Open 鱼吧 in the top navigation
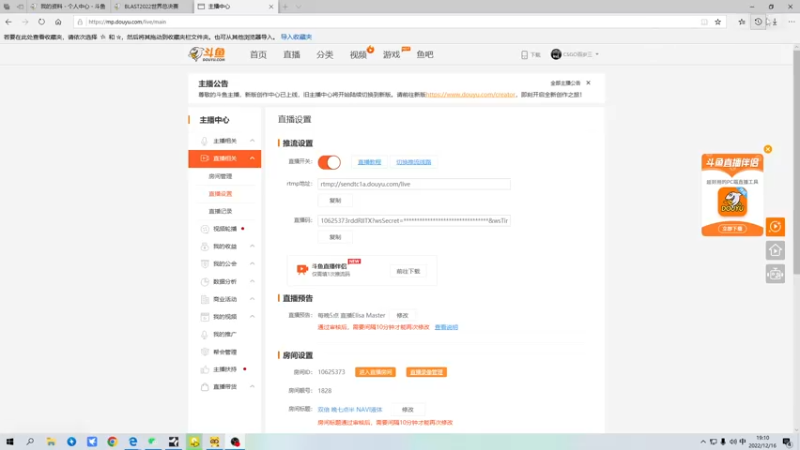800x450 pixels. 424,55
